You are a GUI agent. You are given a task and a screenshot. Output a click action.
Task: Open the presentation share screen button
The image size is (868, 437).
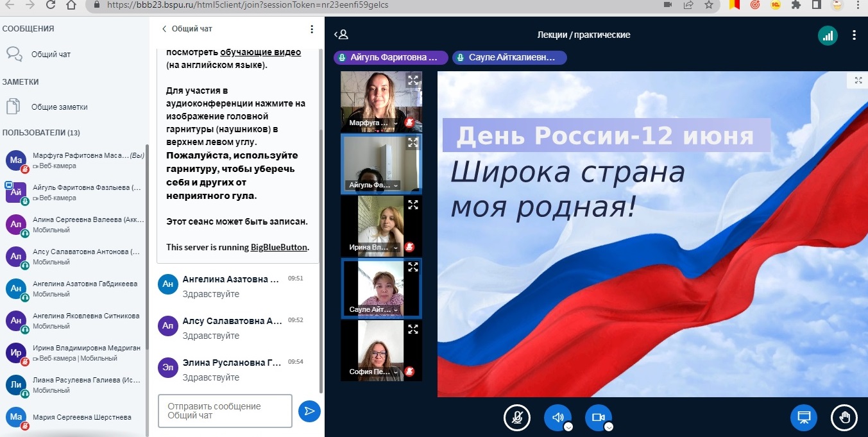[803, 417]
